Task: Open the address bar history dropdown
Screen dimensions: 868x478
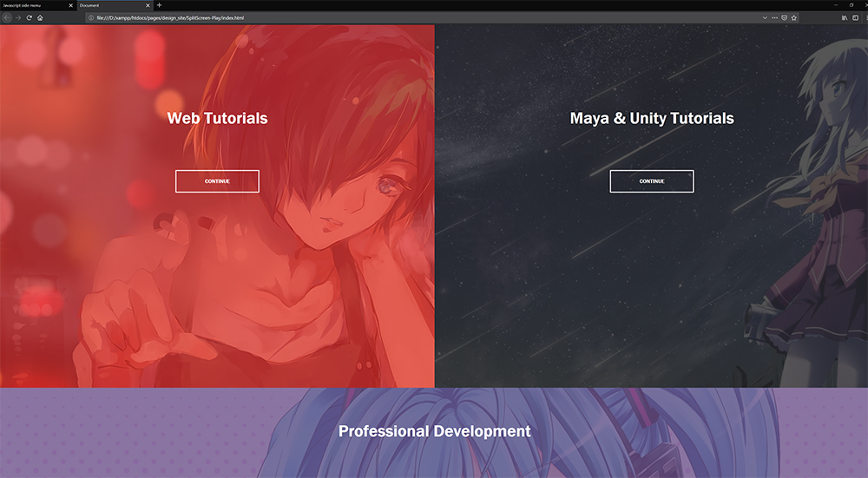Action: click(x=765, y=17)
